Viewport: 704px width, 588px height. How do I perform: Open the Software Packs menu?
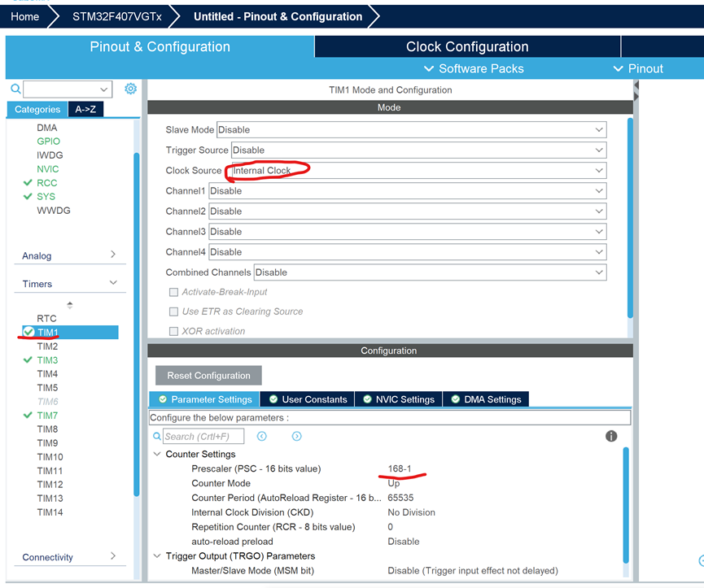pyautogui.click(x=474, y=68)
